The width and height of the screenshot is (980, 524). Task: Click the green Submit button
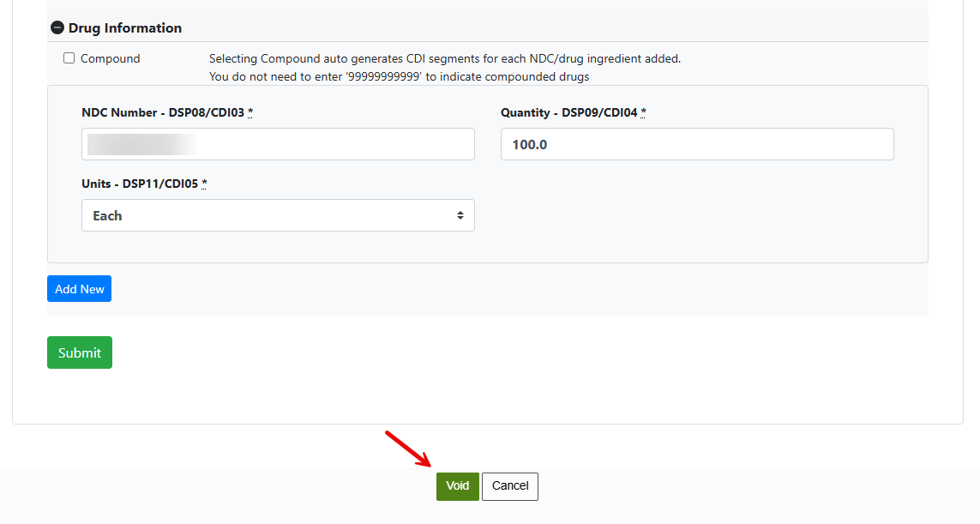coord(80,352)
